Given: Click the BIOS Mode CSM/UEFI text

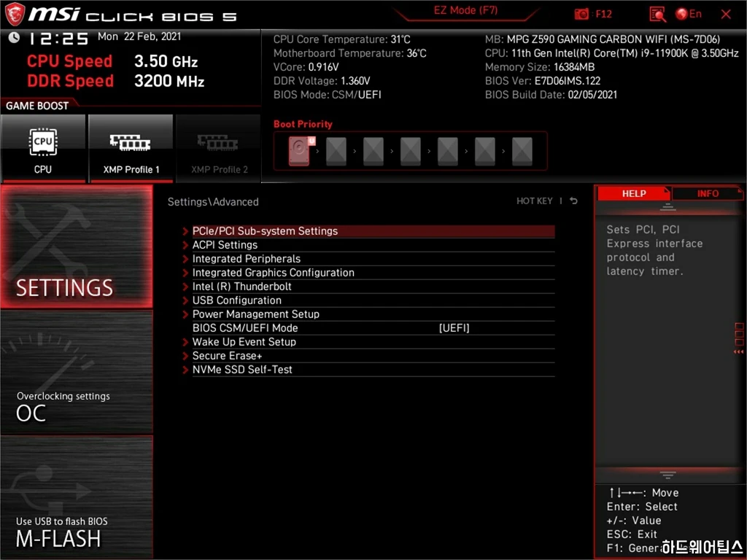Looking at the screenshot, I should [x=328, y=95].
